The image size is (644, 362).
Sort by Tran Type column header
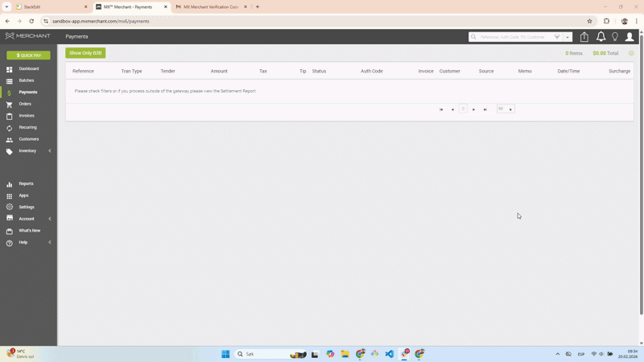coord(131,71)
